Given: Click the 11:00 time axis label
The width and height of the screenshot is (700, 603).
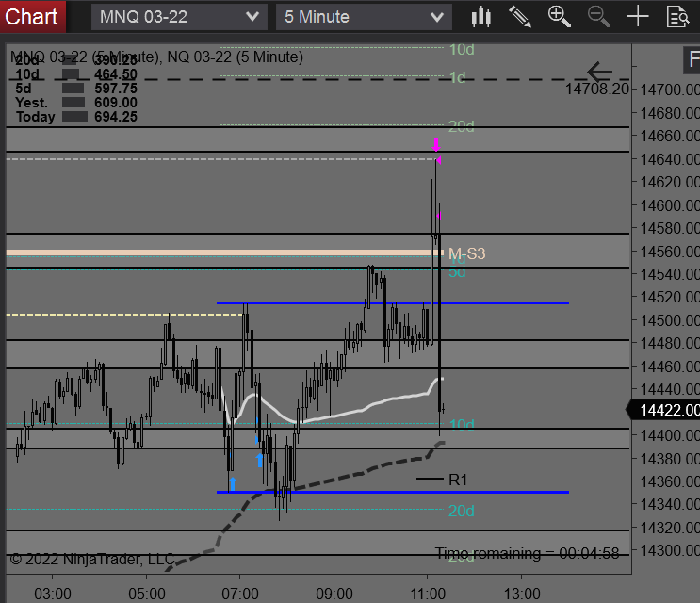Looking at the screenshot, I should tap(428, 595).
